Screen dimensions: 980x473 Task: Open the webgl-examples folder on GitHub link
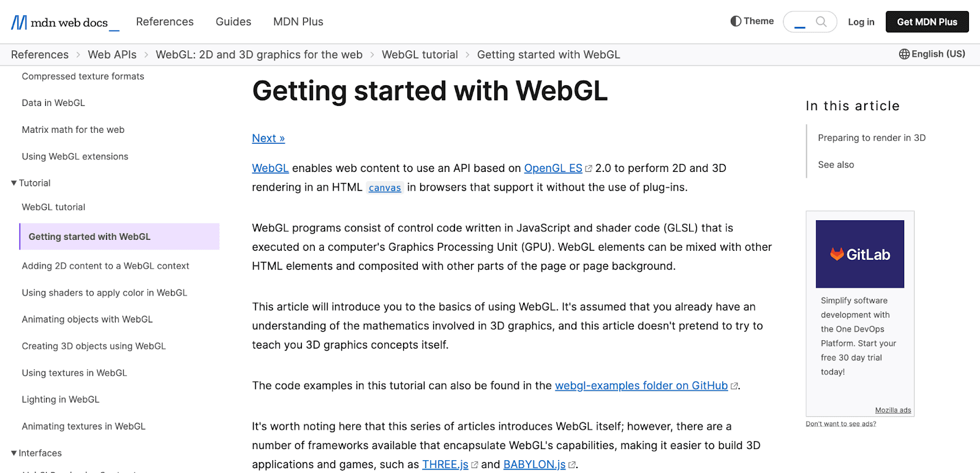pyautogui.click(x=641, y=386)
